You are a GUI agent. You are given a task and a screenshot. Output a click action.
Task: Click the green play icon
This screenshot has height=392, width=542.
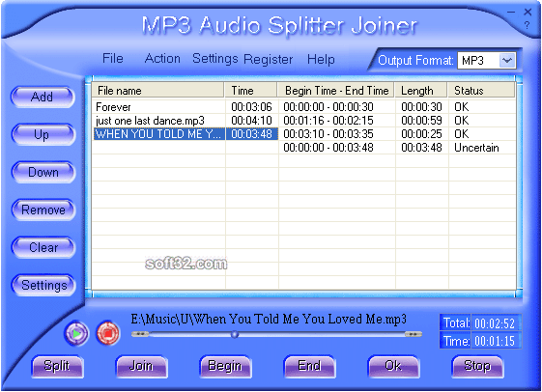tap(76, 334)
